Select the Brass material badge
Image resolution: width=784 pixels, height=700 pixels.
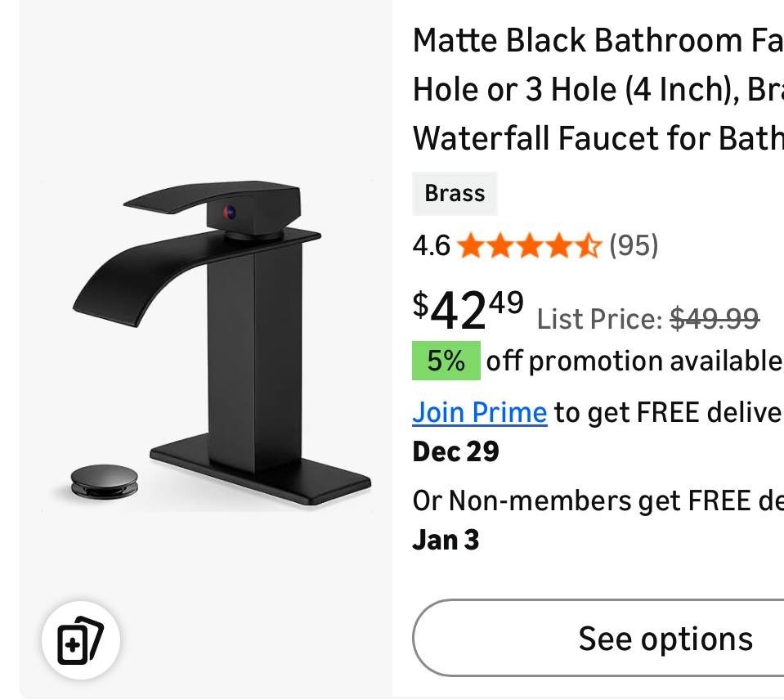click(x=455, y=194)
